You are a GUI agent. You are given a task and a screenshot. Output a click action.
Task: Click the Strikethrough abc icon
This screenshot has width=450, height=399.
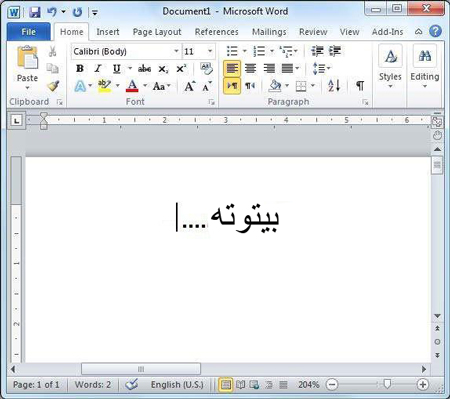[144, 69]
